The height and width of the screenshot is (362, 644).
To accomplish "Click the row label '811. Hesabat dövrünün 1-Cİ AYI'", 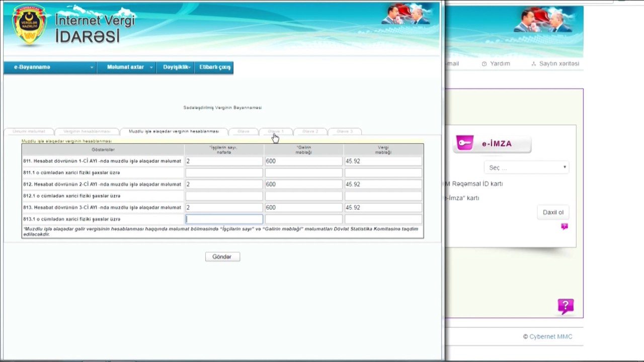I will pyautogui.click(x=102, y=161).
